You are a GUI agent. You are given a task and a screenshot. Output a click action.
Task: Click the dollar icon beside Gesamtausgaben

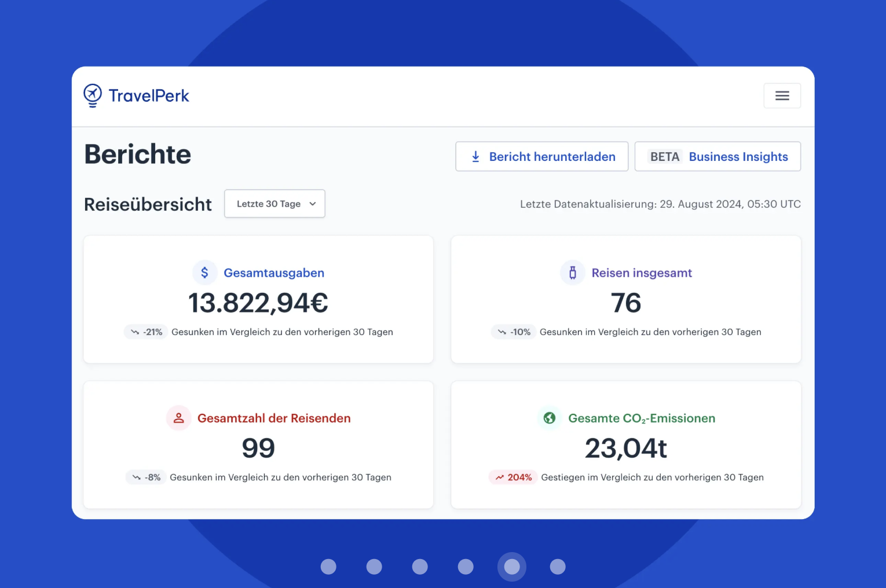[x=204, y=273]
